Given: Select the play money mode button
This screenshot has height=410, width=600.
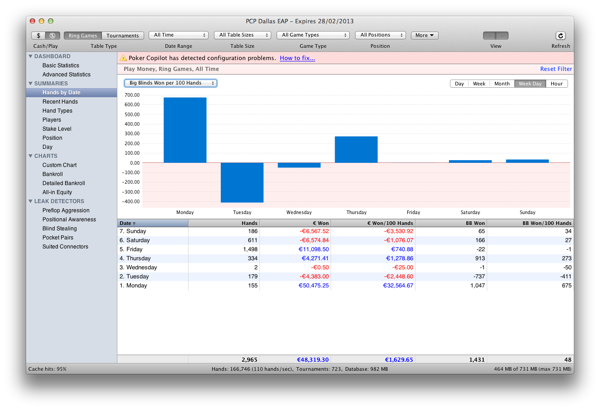Looking at the screenshot, I should (53, 36).
